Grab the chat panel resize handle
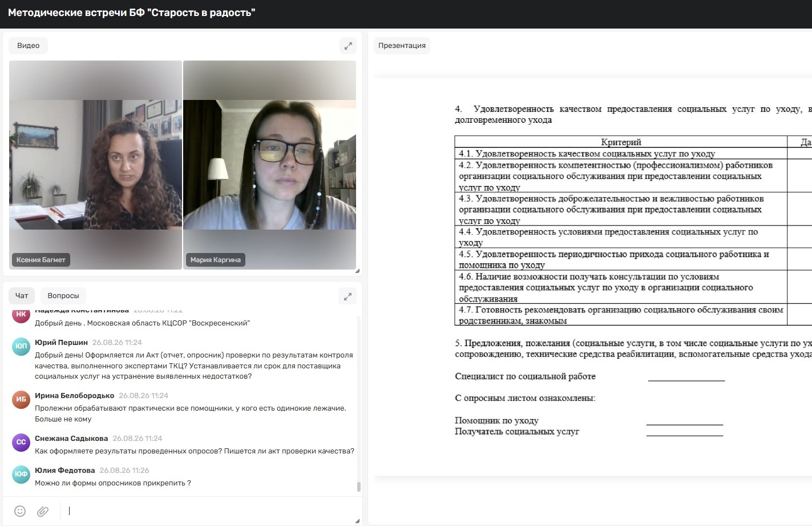 [x=357, y=521]
